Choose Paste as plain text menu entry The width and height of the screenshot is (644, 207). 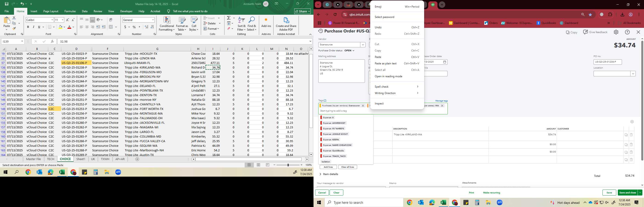click(397, 63)
